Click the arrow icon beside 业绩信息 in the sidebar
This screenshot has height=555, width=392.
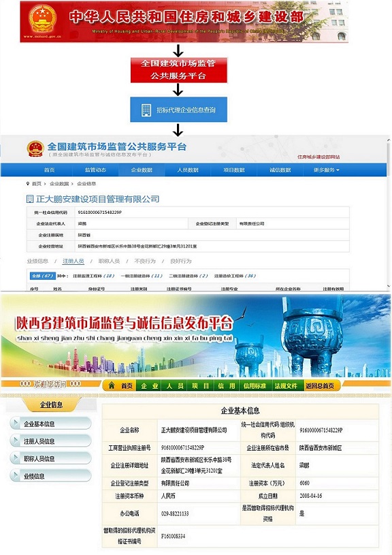16,475
